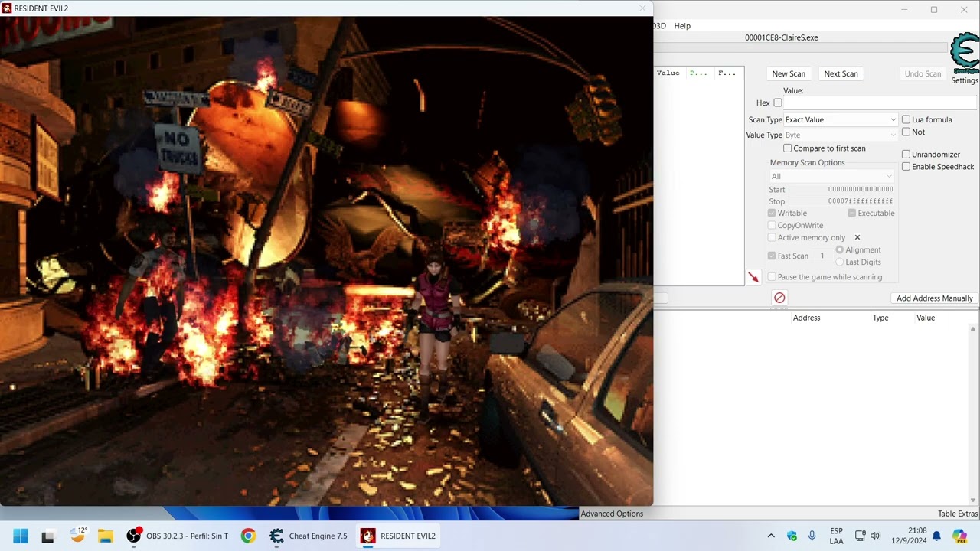Click the red clear address list icon
The height and width of the screenshot is (551, 980).
point(779,298)
